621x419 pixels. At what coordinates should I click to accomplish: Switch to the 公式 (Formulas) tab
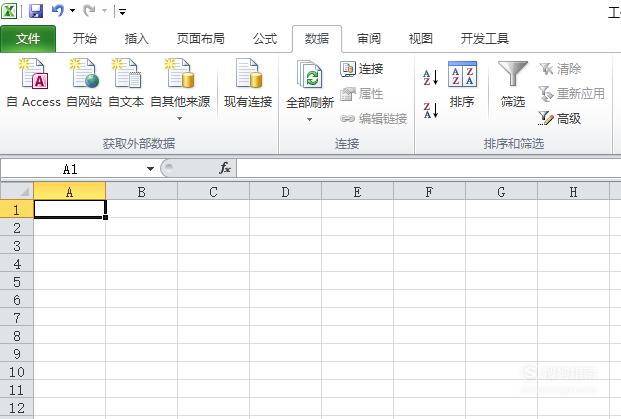tap(265, 38)
